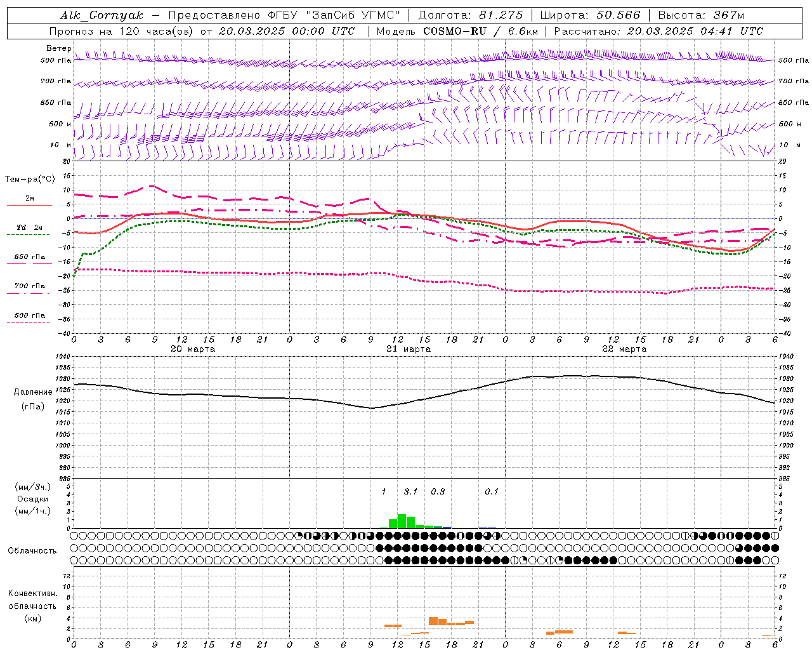Image resolution: width=812 pixels, height=650 pixels.
Task: Select the provider text "ЗапСиб УГМС"
Action: point(352,15)
